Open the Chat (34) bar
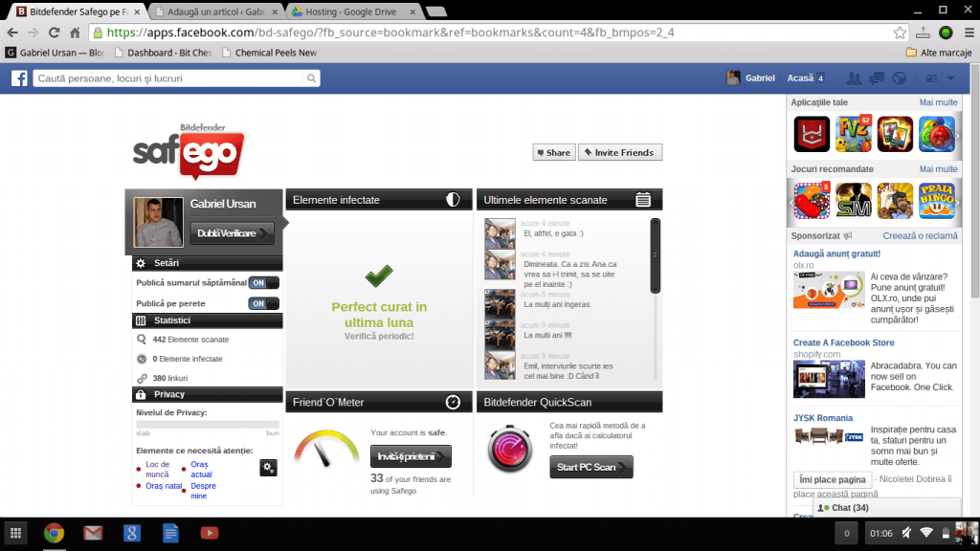 point(886,507)
